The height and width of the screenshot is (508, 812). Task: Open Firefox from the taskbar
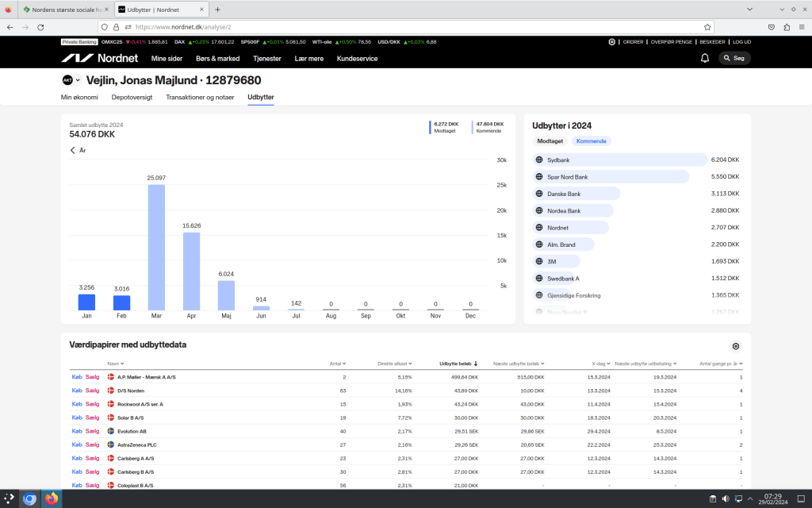click(x=52, y=498)
